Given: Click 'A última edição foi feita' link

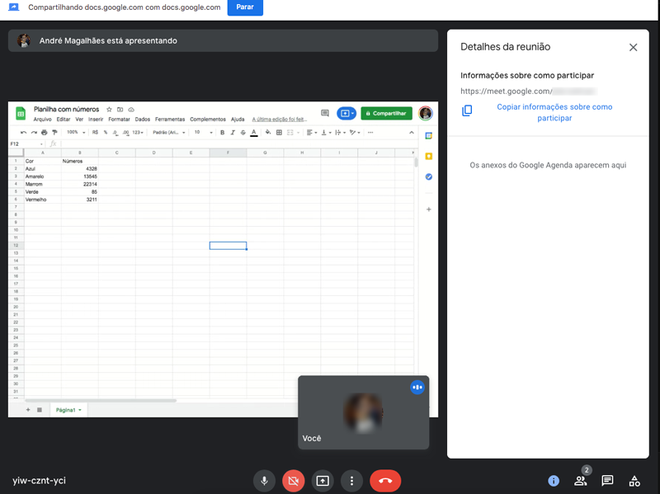Looking at the screenshot, I should pos(279,120).
